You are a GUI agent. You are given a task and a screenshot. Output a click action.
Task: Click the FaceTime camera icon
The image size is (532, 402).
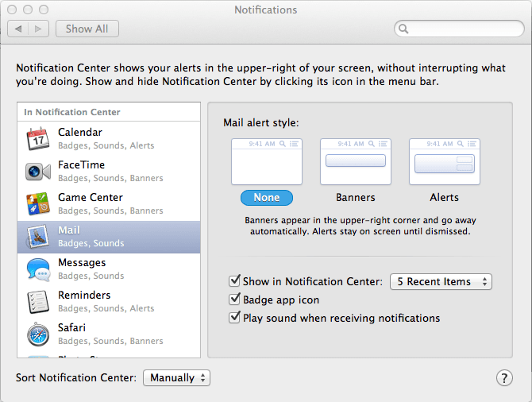click(x=37, y=172)
